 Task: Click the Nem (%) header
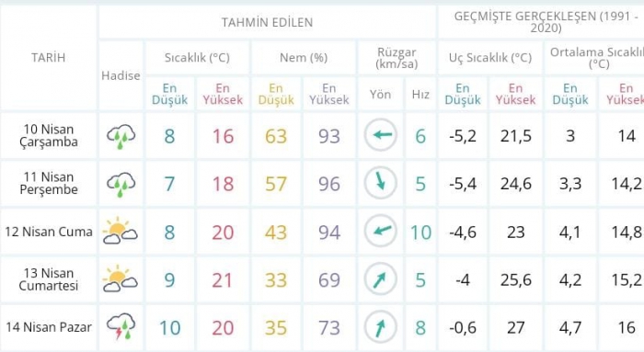point(304,58)
